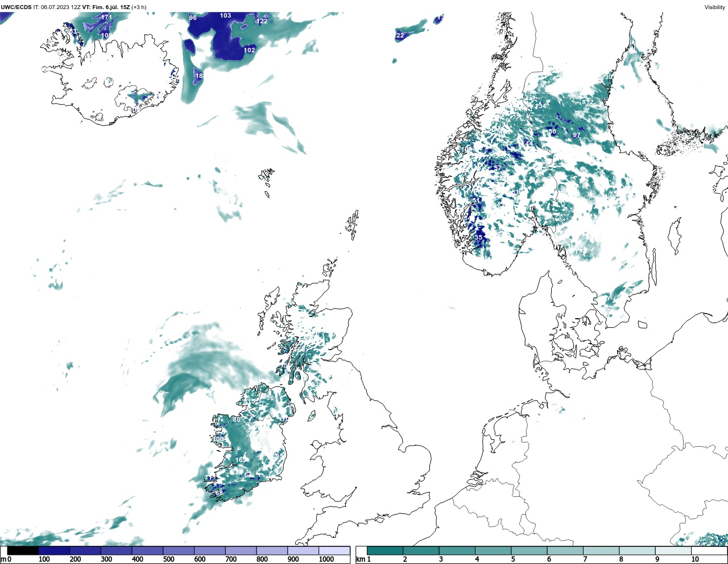Click the lightest 9–10 km legend swatch
This screenshot has width=728, height=564.
coord(673,550)
